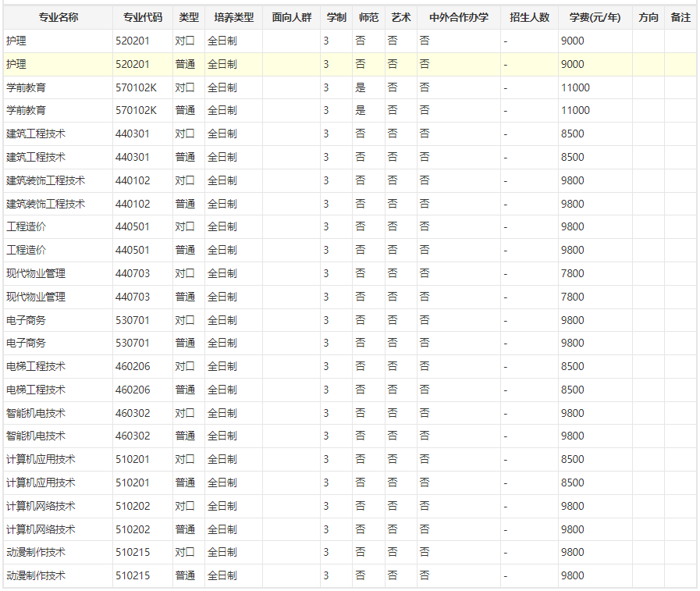Click the 学费(元/年) column header
This screenshot has height=591, width=700.
(595, 17)
